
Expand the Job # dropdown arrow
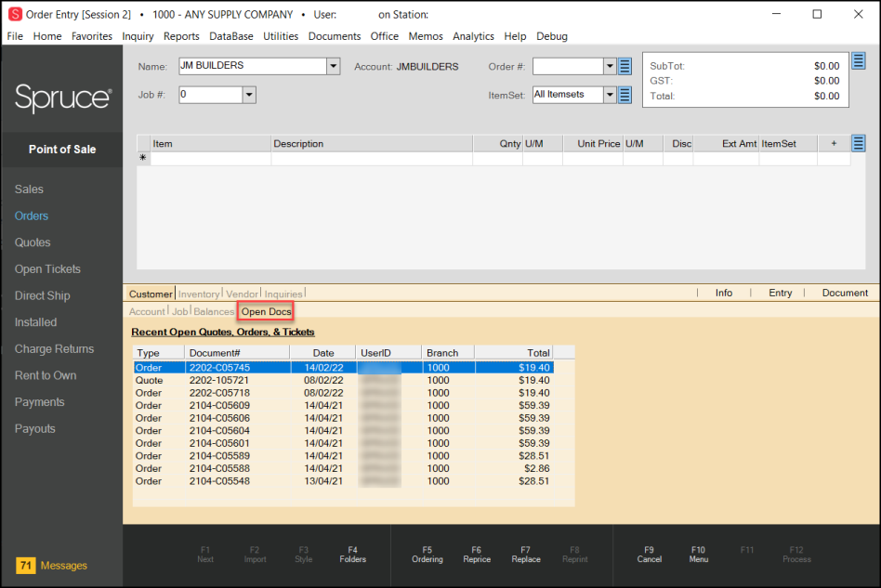click(x=249, y=95)
